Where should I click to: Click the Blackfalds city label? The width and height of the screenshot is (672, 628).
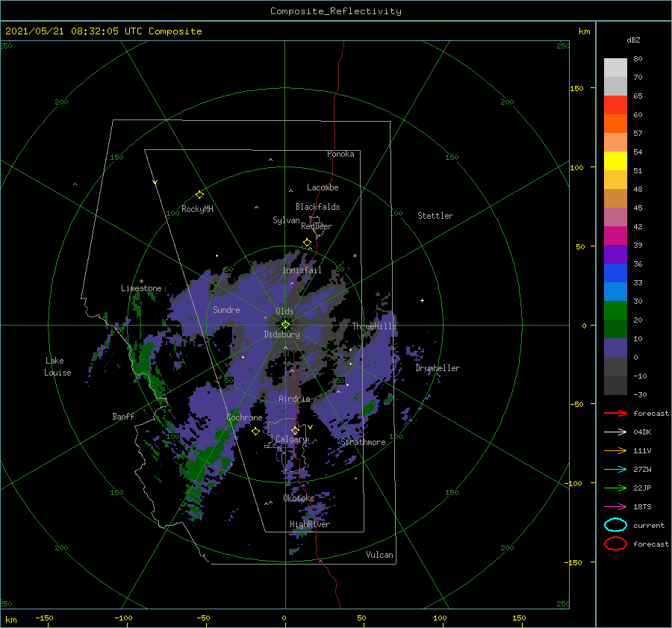317,207
